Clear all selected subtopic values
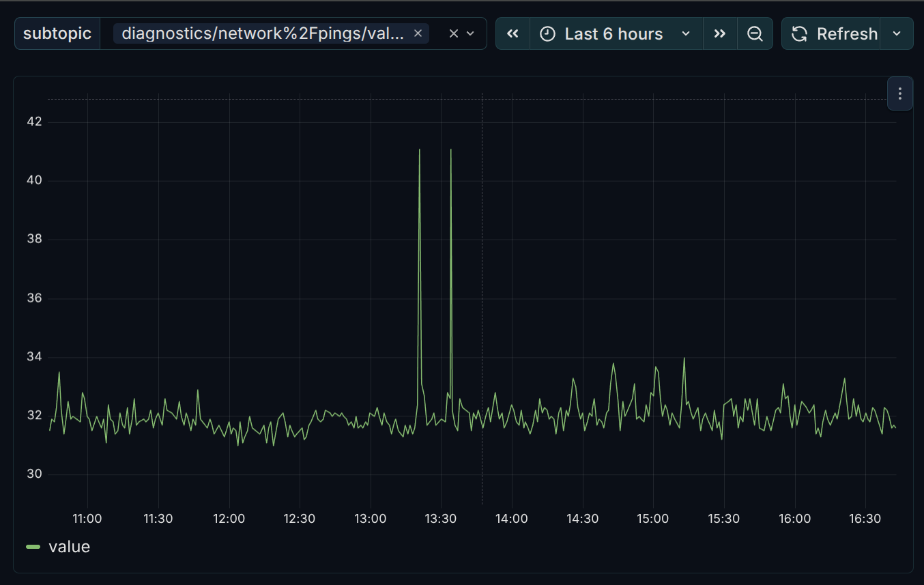 (x=453, y=33)
